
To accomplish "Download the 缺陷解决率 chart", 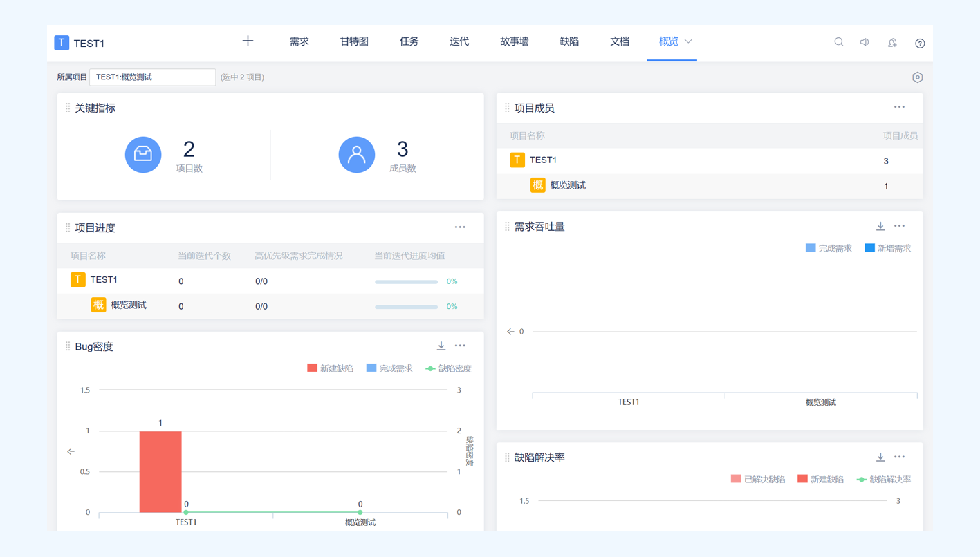I will [880, 457].
